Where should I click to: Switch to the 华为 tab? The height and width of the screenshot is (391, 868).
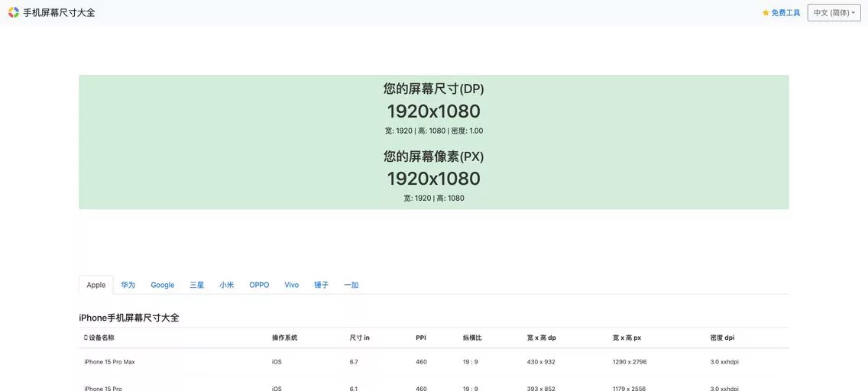click(128, 285)
